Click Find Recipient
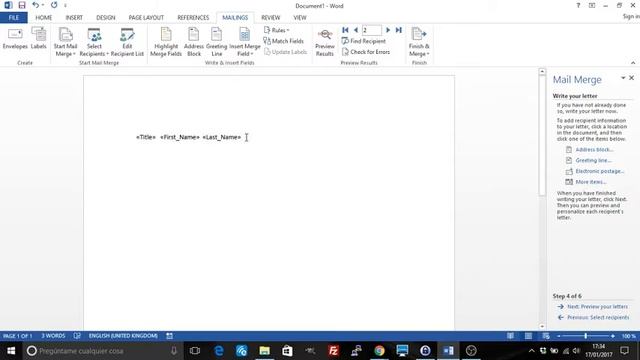Image resolution: width=640 pixels, height=360 pixels. coord(364,41)
